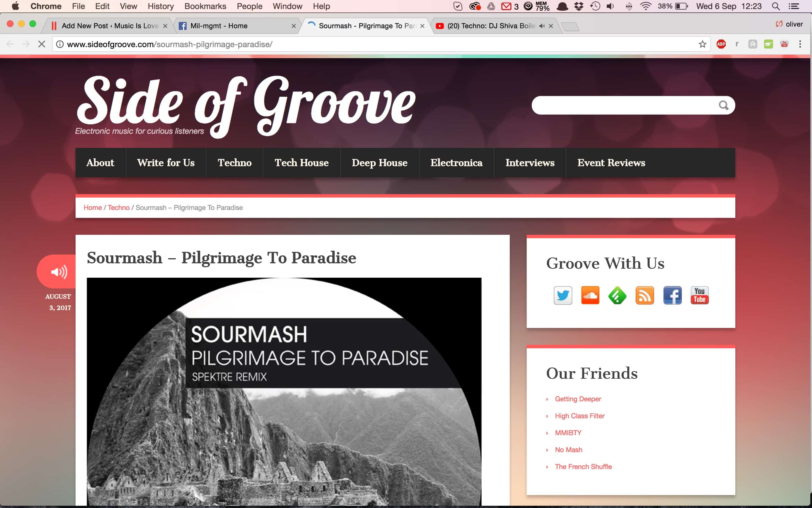The height and width of the screenshot is (508, 812).
Task: Visit the MMIBTY friend link
Action: (x=568, y=433)
